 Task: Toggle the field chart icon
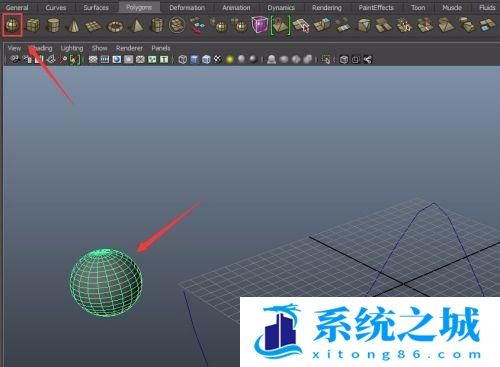coord(140,59)
